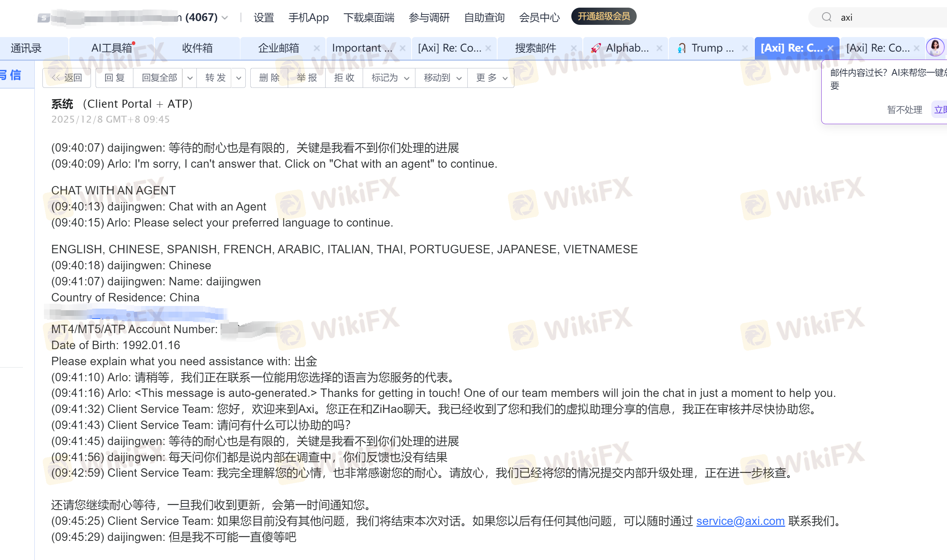This screenshot has height=560, width=947.
Task: Close the Important tab
Action: [402, 48]
